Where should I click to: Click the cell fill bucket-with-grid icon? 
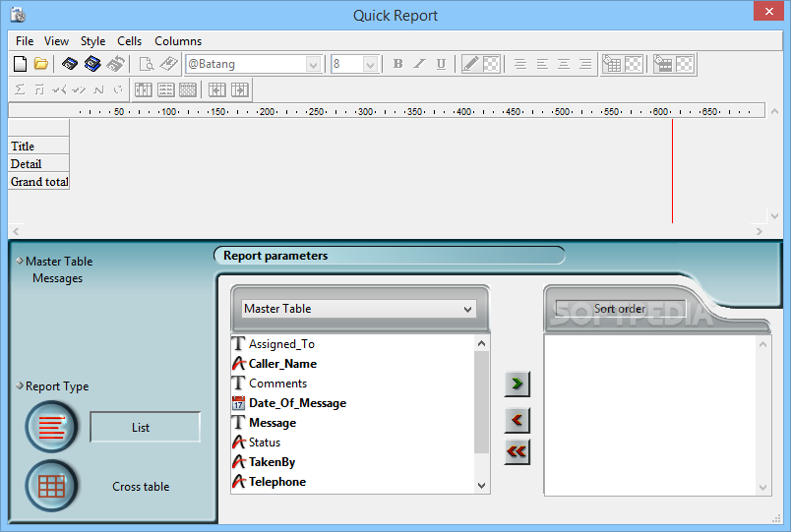click(612, 64)
